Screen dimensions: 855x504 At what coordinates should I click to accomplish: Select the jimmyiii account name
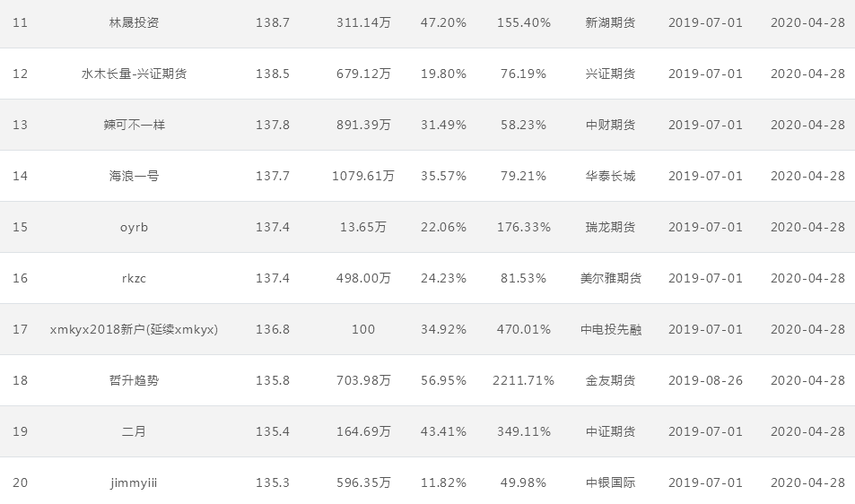[x=134, y=482]
